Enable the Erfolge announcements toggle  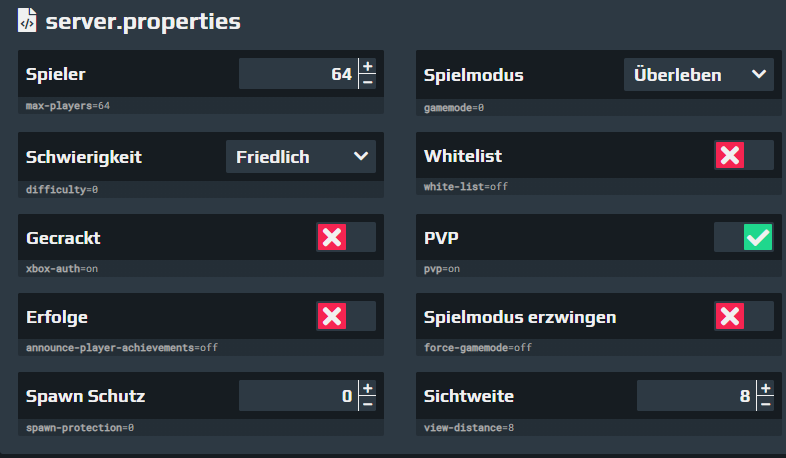(346, 316)
